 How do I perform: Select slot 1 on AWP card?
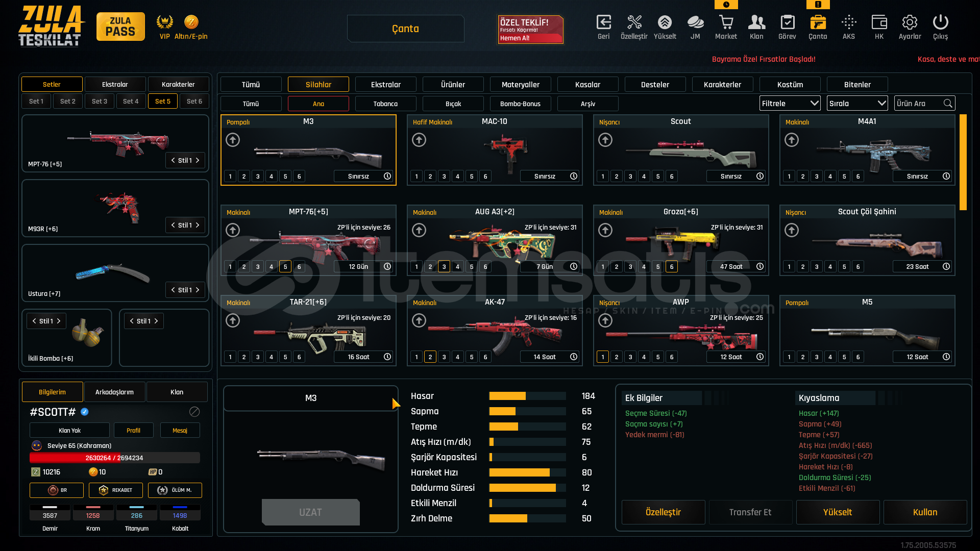603,357
